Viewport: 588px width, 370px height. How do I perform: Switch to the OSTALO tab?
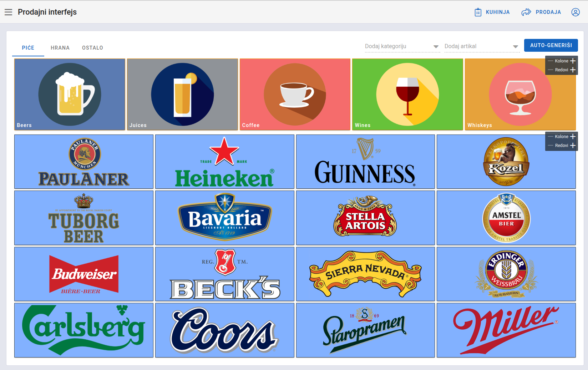tap(92, 48)
